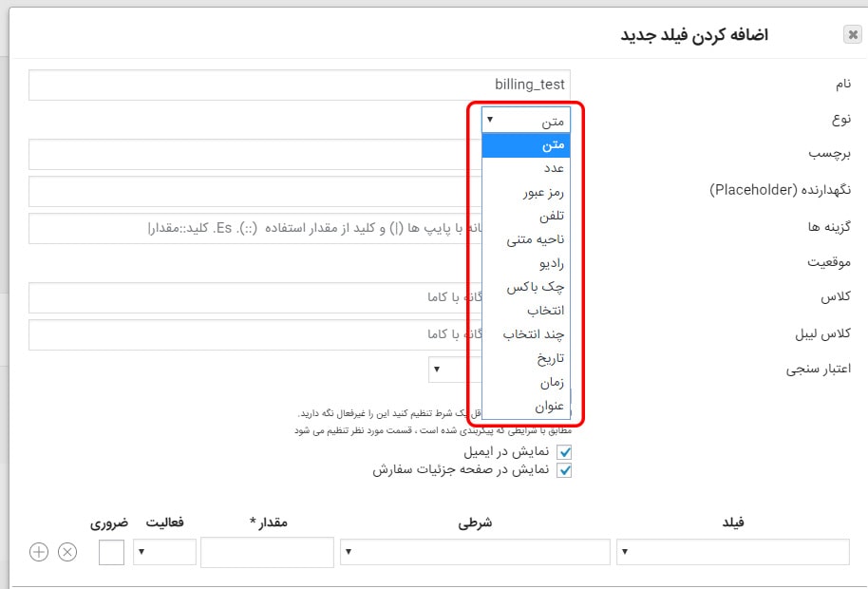Select رادیو option in type list

tap(526, 263)
